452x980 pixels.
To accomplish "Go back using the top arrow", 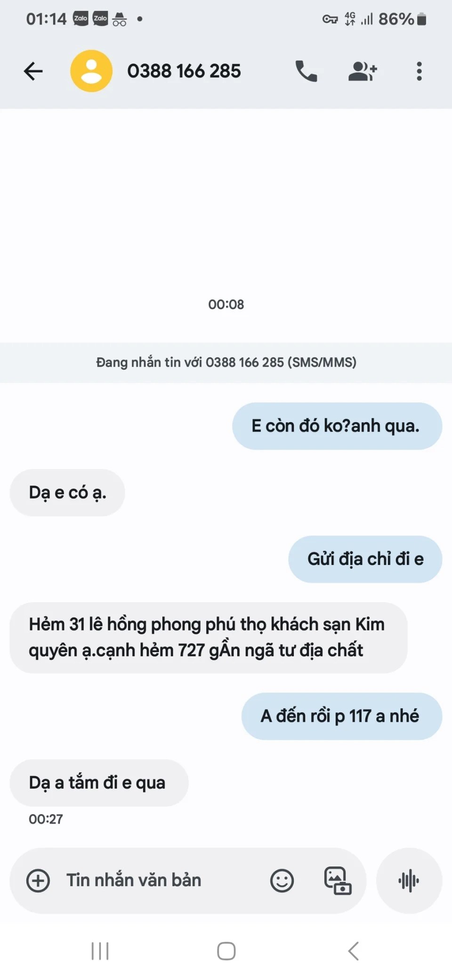I will point(33,71).
